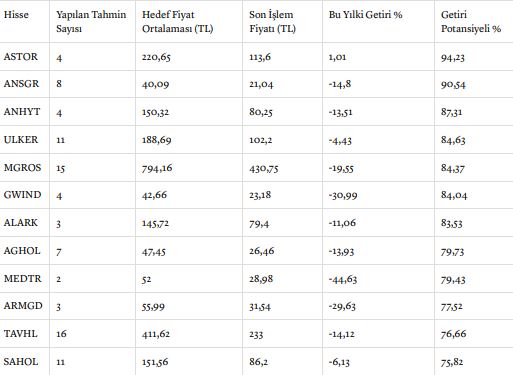Select the TAVHL ticker cell
This screenshot has height=375, width=513.
20,334
